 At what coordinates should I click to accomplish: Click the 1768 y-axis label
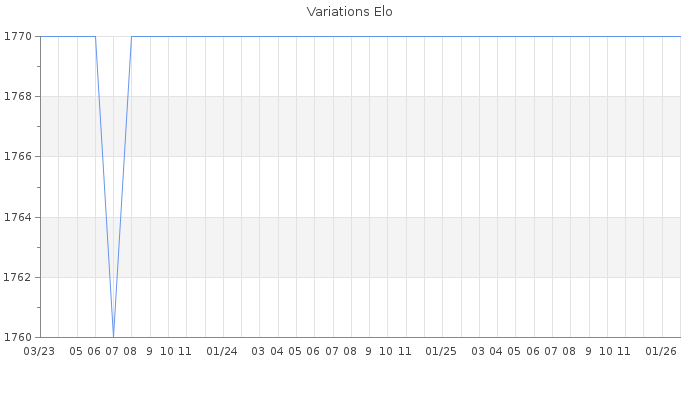(18, 96)
